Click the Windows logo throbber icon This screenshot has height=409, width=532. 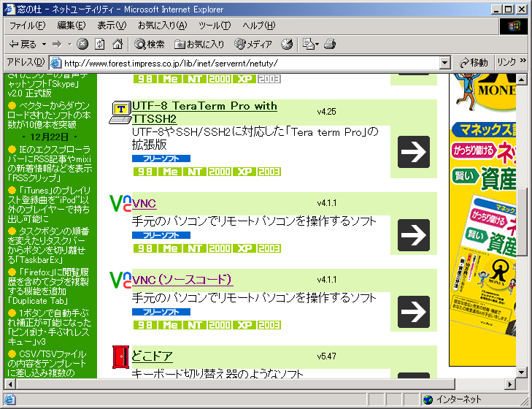pyautogui.click(x=513, y=26)
